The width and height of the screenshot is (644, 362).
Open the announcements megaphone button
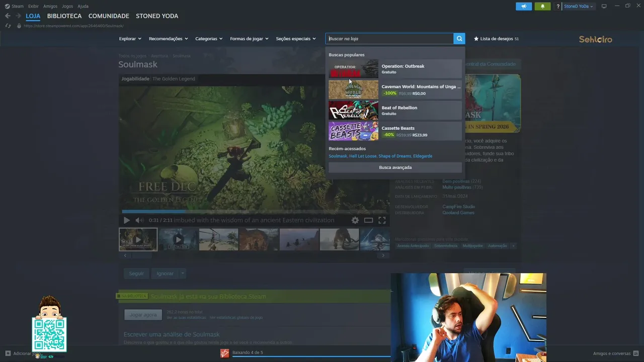[524, 7]
